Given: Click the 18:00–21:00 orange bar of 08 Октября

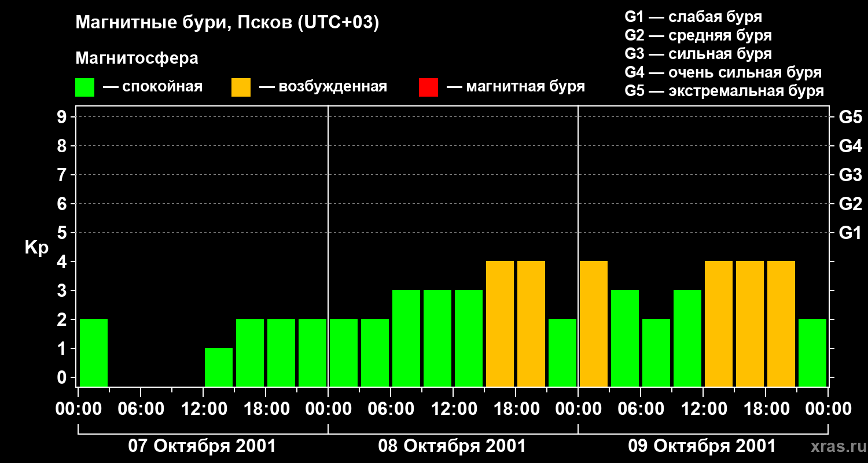Looking at the screenshot, I should click(x=531, y=324).
